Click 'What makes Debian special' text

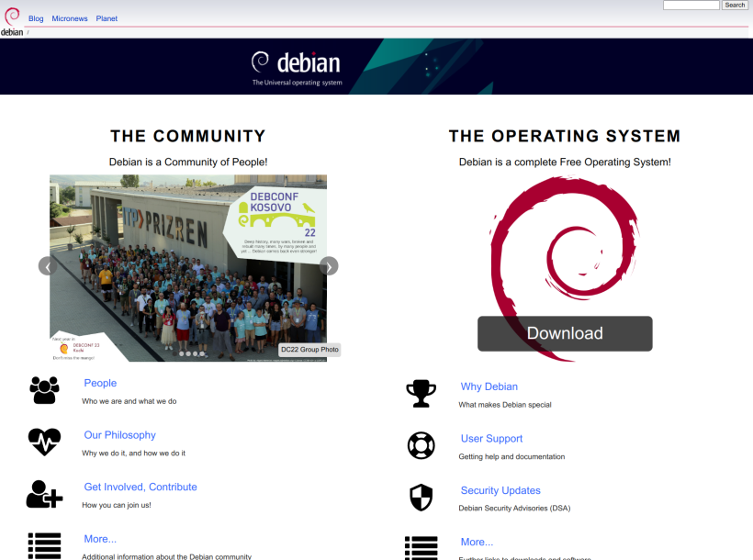[x=505, y=405]
